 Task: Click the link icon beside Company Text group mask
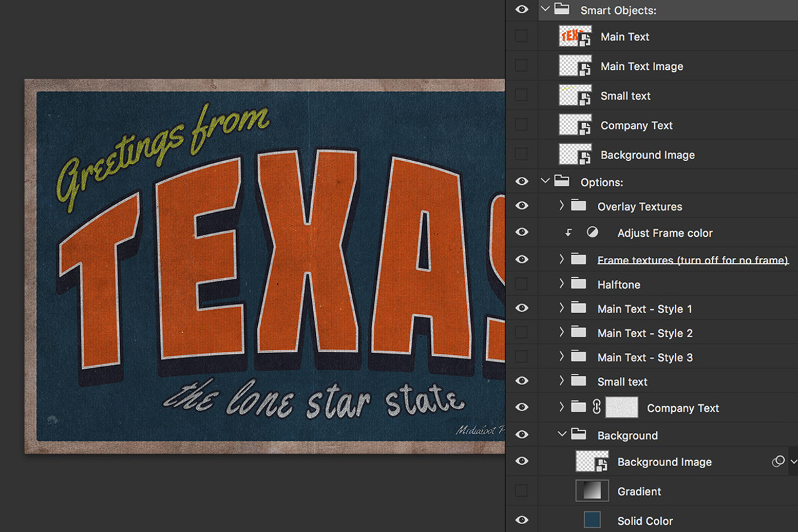(x=595, y=407)
